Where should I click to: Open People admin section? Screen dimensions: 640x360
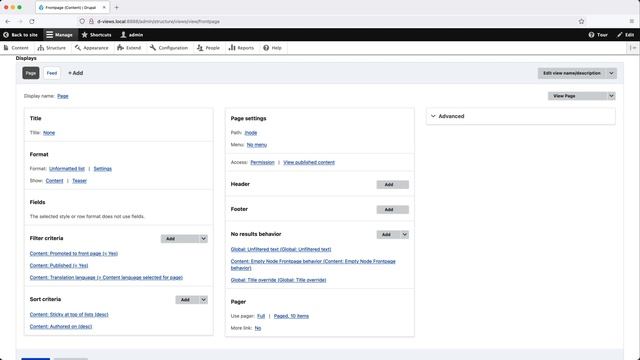pyautogui.click(x=208, y=48)
